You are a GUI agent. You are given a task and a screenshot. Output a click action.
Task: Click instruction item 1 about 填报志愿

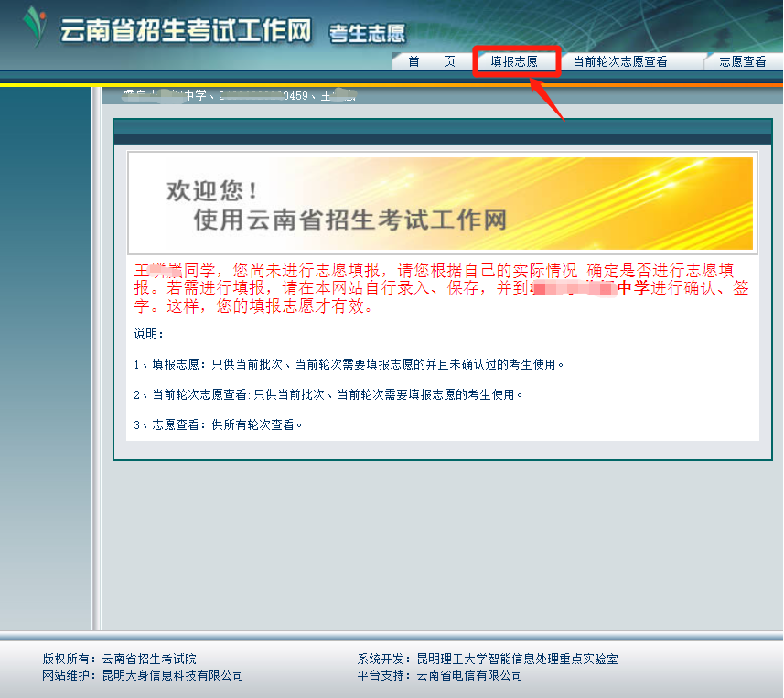point(349,364)
